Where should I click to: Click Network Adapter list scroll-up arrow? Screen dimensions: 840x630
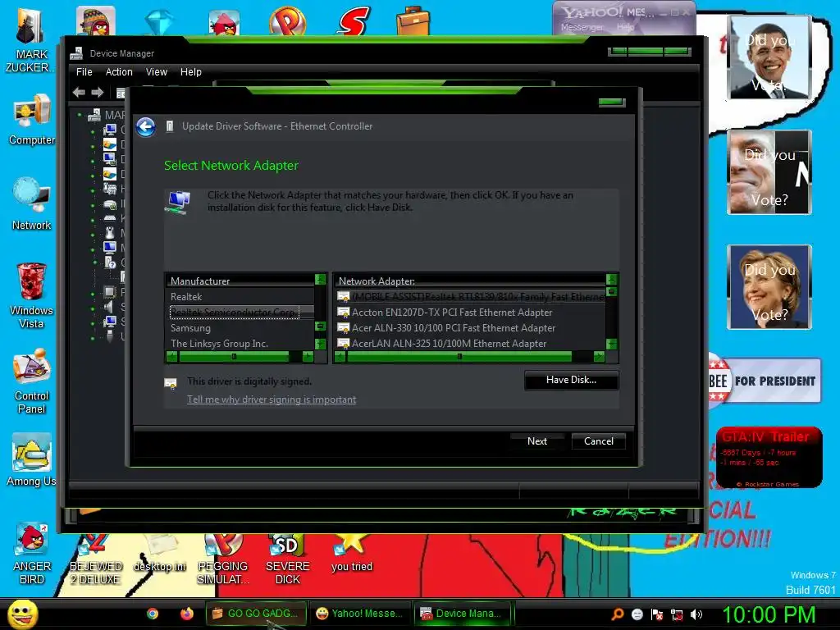tap(611, 279)
